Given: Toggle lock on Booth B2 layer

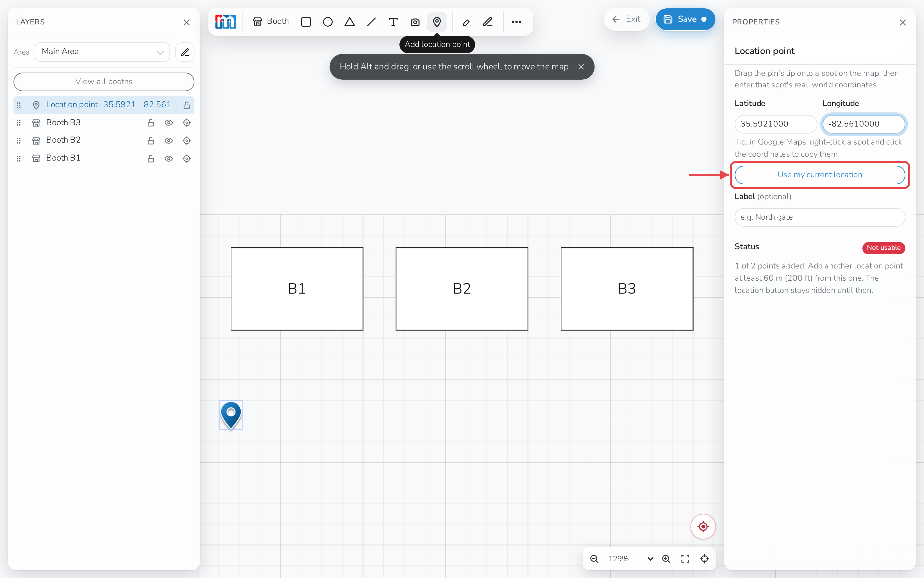Looking at the screenshot, I should click(x=151, y=141).
